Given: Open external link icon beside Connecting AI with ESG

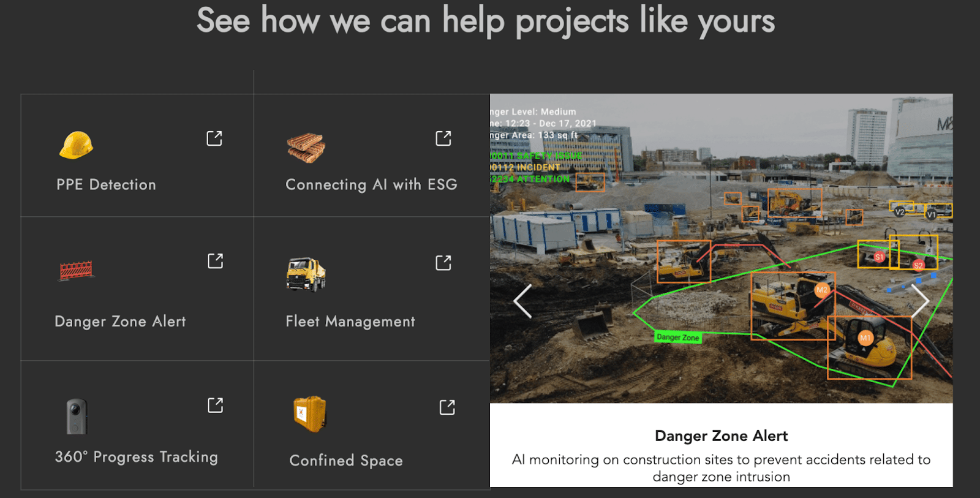Looking at the screenshot, I should [443, 138].
